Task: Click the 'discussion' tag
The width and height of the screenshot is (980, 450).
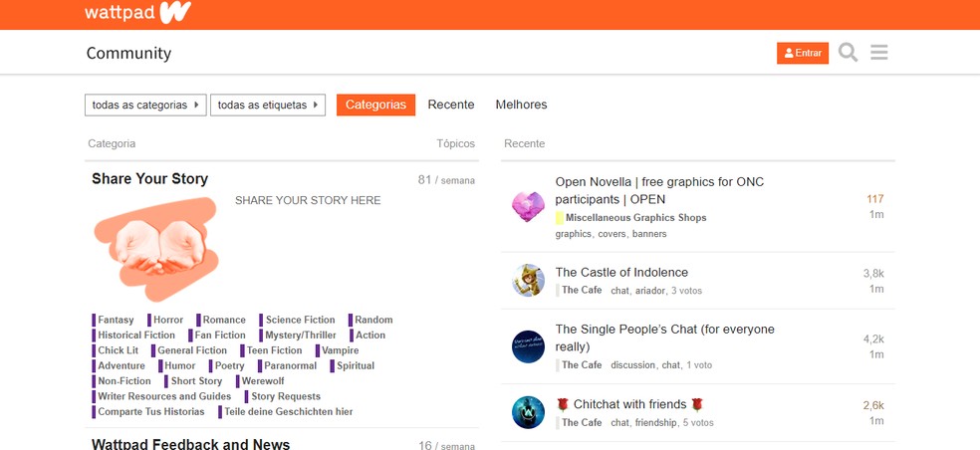Action: pos(633,365)
